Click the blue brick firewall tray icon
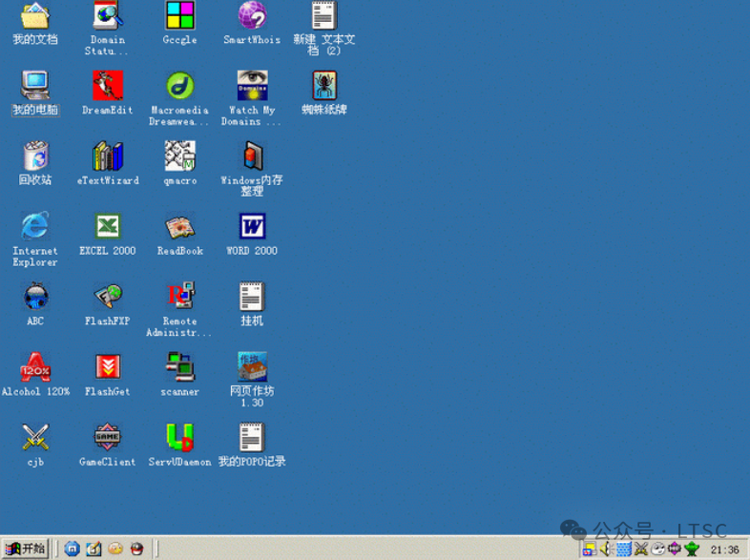This screenshot has width=750, height=560. click(x=624, y=549)
